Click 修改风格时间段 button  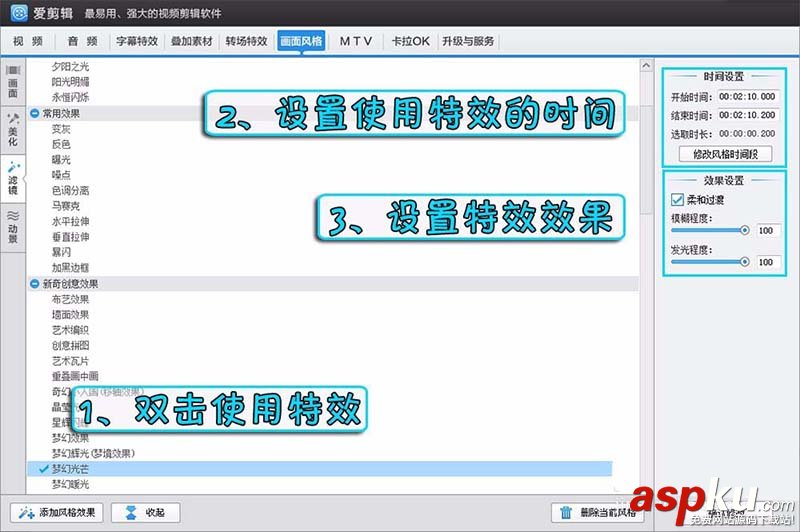[725, 154]
